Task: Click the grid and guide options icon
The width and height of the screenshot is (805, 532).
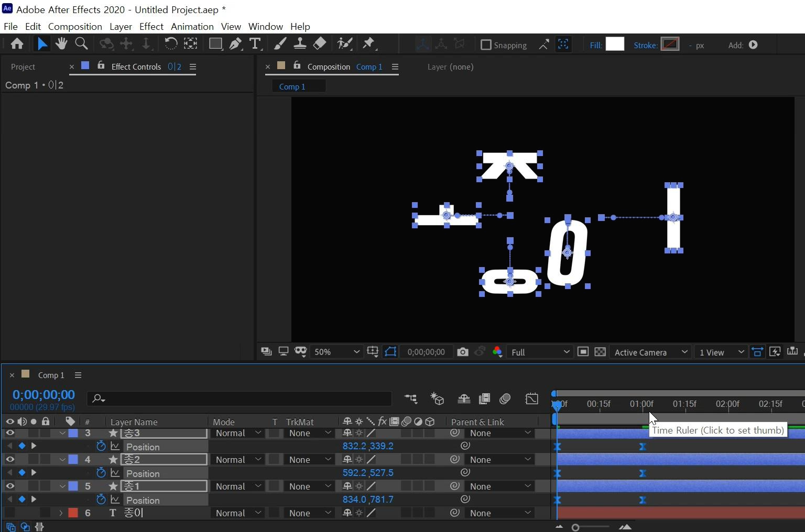Action: coord(373,352)
